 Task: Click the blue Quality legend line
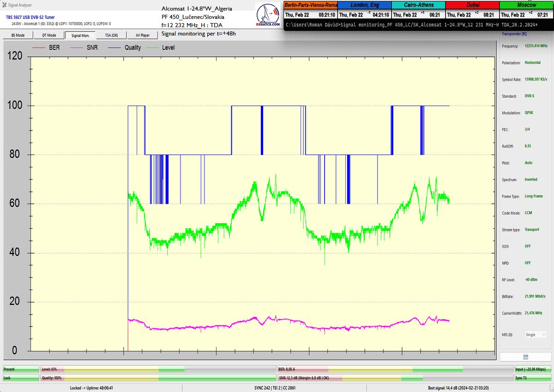click(115, 48)
